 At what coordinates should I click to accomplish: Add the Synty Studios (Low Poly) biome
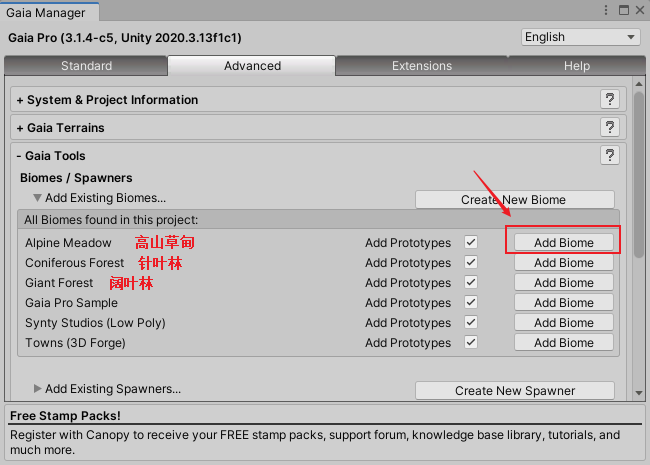tap(564, 322)
